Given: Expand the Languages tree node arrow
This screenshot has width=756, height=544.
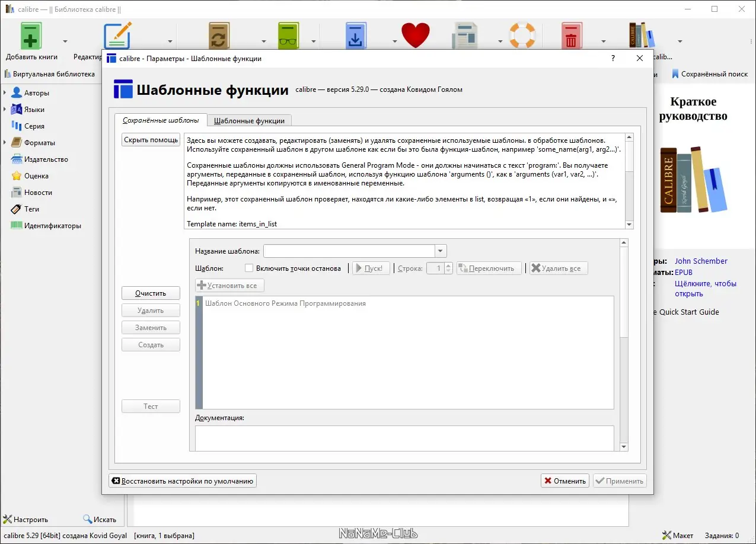Looking at the screenshot, I should pyautogui.click(x=5, y=110).
